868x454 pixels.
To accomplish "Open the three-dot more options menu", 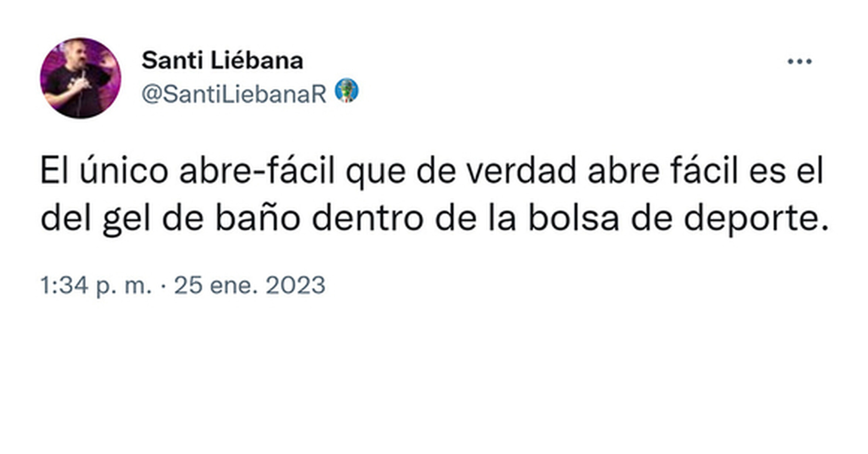I will pyautogui.click(x=799, y=61).
